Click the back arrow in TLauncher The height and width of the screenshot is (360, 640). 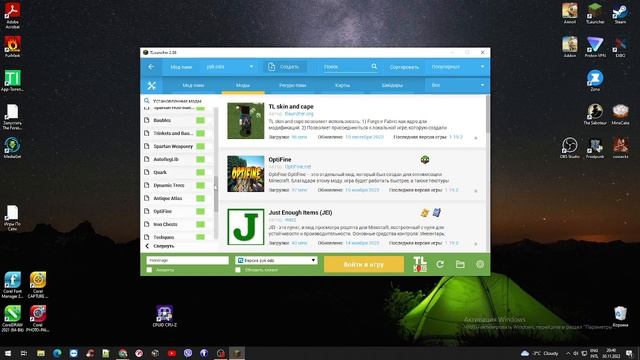(x=151, y=67)
